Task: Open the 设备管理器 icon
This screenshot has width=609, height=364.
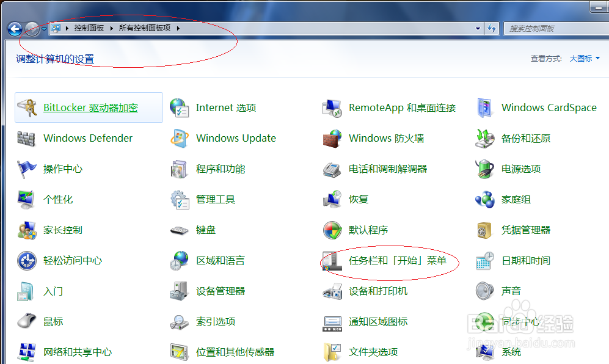Action: point(180,291)
